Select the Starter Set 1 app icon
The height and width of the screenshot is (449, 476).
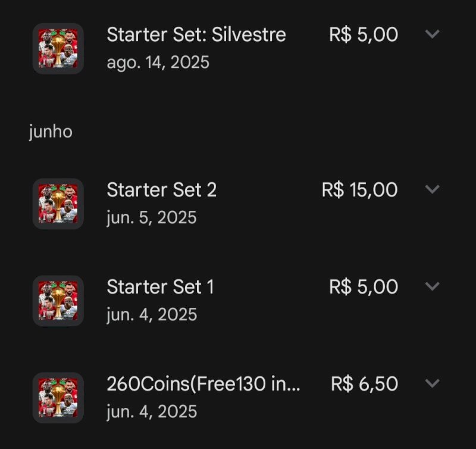[58, 300]
